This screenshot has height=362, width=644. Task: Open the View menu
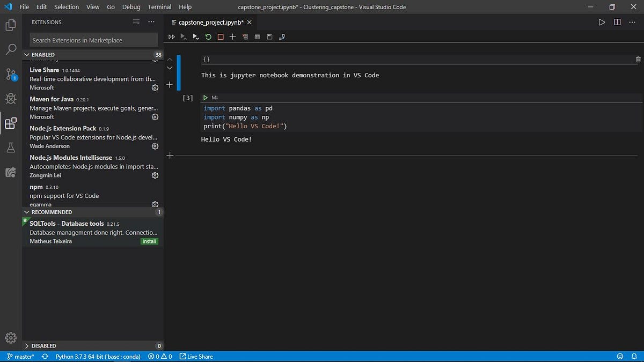pyautogui.click(x=93, y=7)
